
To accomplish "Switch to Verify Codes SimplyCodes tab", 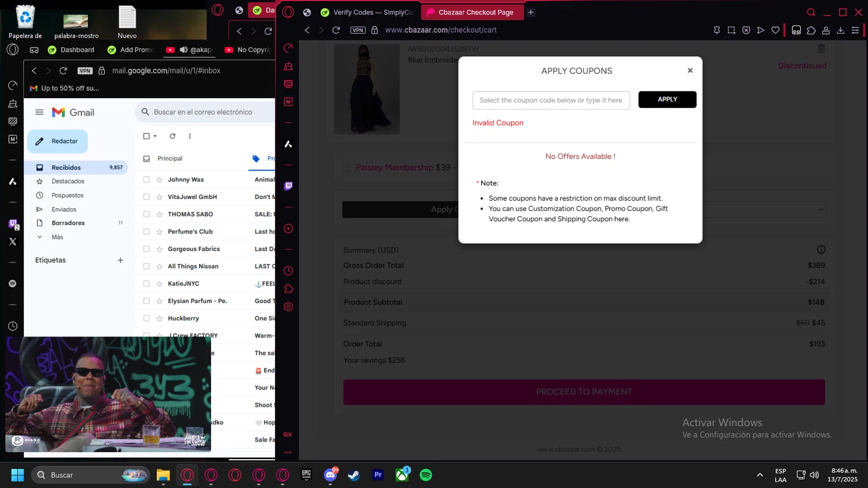I will click(x=367, y=12).
